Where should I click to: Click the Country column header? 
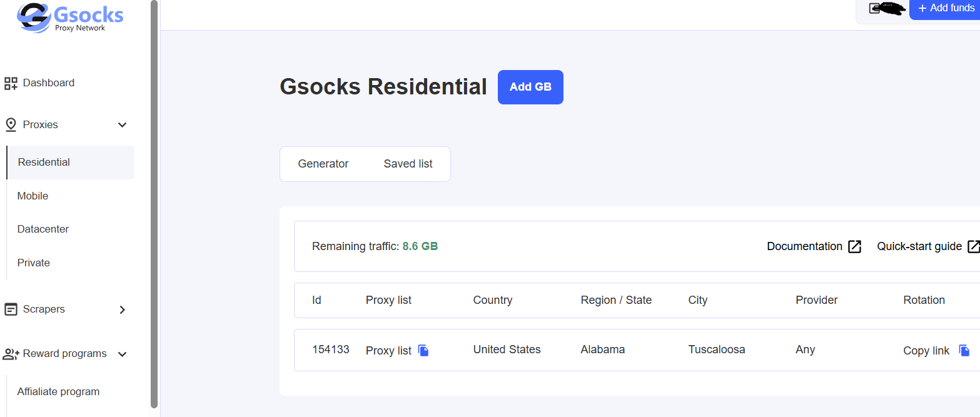[493, 300]
